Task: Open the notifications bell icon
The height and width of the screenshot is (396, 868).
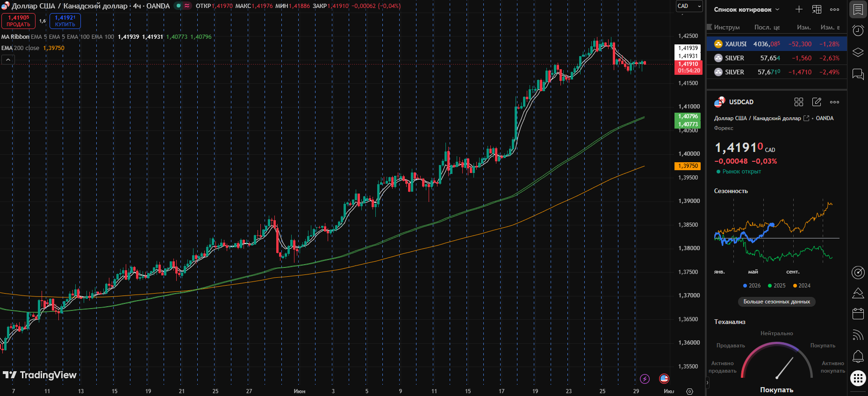Action: pos(858,356)
